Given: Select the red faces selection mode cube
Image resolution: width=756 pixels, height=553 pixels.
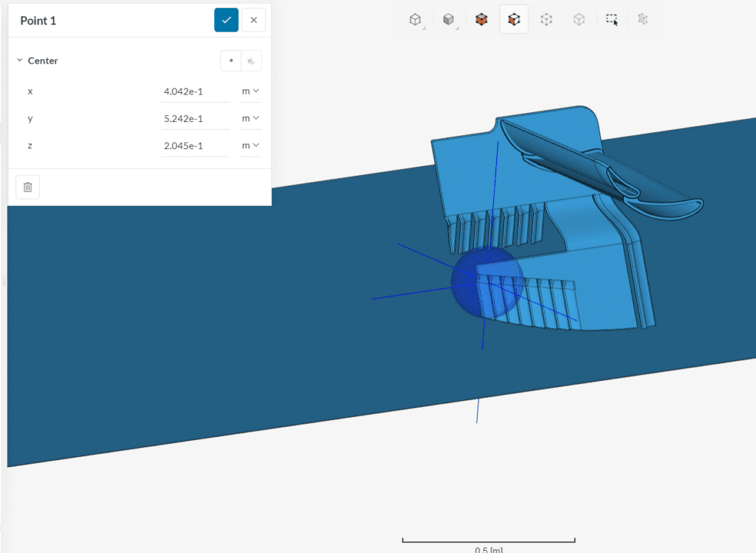Looking at the screenshot, I should click(x=481, y=19).
